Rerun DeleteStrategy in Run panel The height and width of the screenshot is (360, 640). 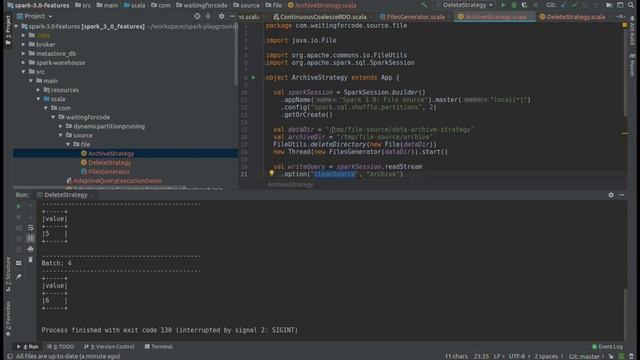19,207
